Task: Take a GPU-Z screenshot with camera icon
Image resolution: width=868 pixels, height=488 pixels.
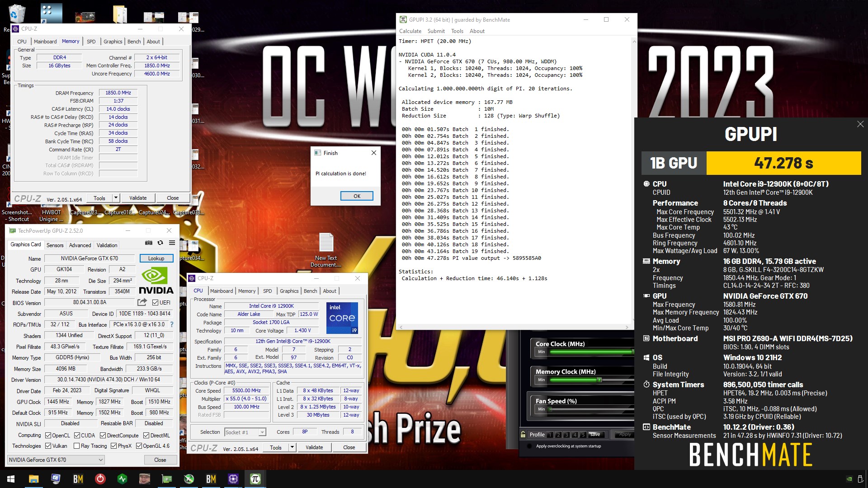Action: point(148,243)
